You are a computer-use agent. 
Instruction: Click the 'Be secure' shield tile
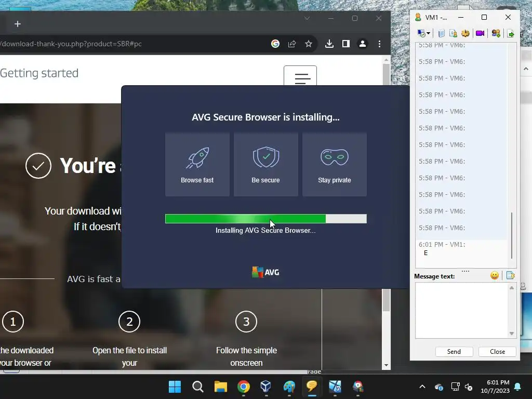pos(265,164)
